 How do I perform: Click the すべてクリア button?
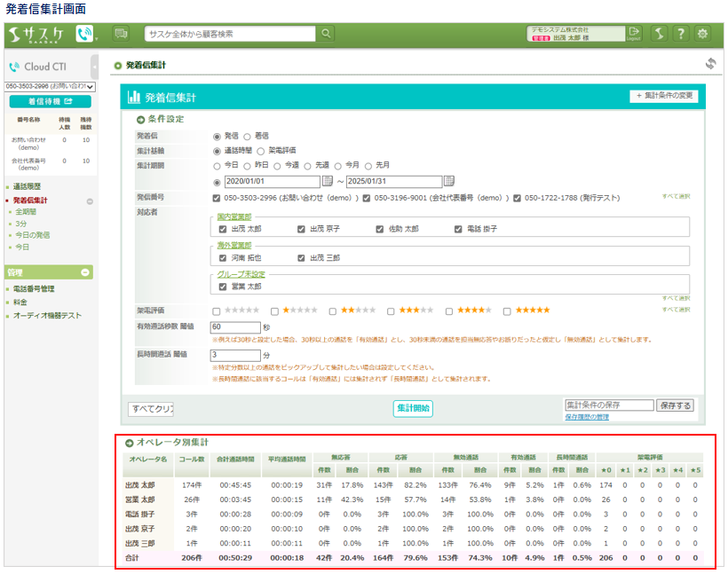pos(151,409)
